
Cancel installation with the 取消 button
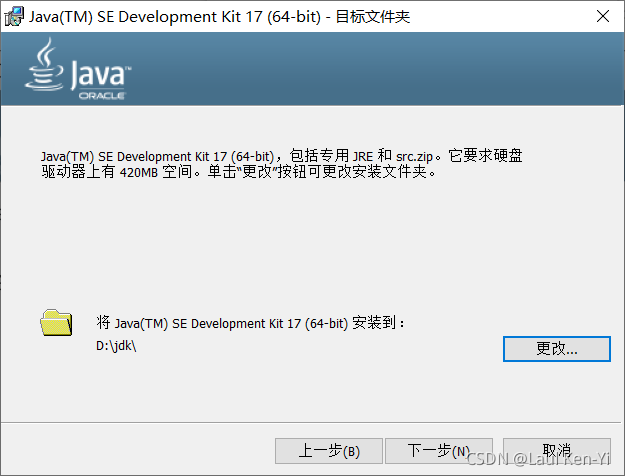557,451
